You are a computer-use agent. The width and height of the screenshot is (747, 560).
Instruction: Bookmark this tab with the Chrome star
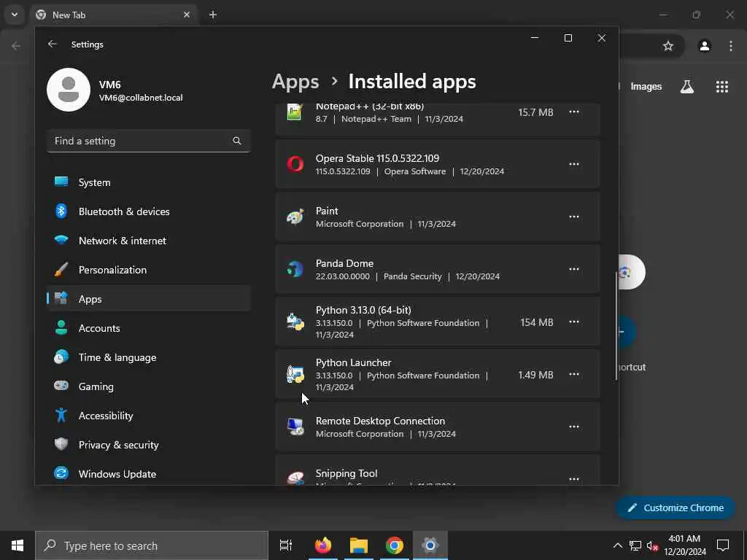668,46
